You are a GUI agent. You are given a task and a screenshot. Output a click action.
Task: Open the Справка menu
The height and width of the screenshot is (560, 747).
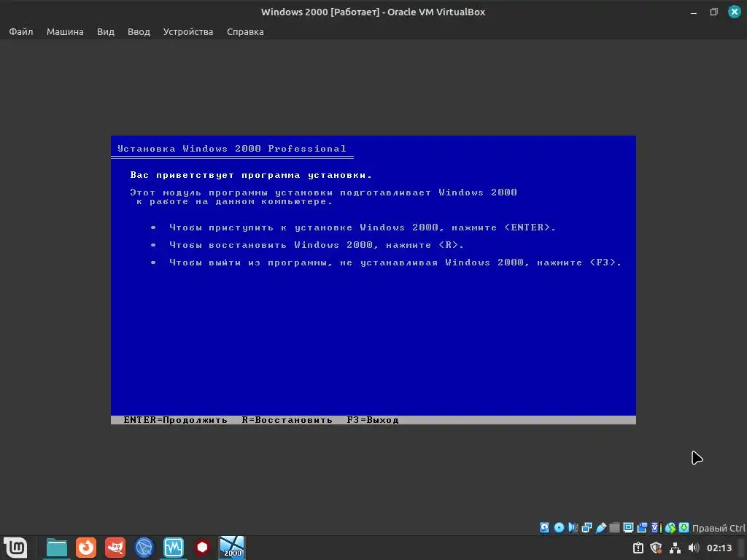245,31
